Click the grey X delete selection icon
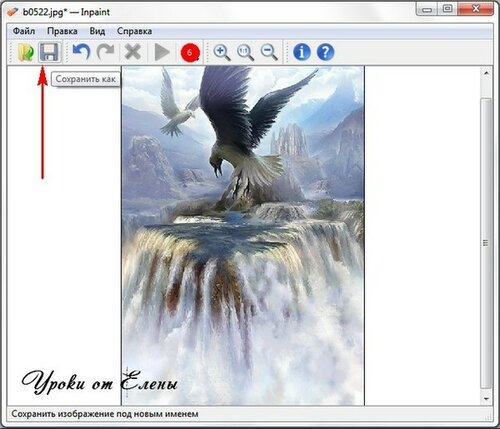Screen dimensions: 500x429 pos(133,52)
